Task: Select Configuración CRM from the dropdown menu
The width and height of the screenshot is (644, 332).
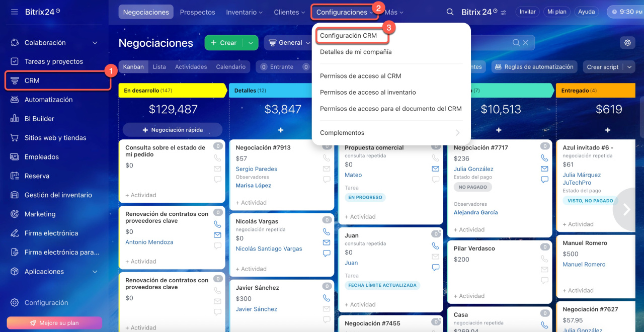Action: coord(348,36)
